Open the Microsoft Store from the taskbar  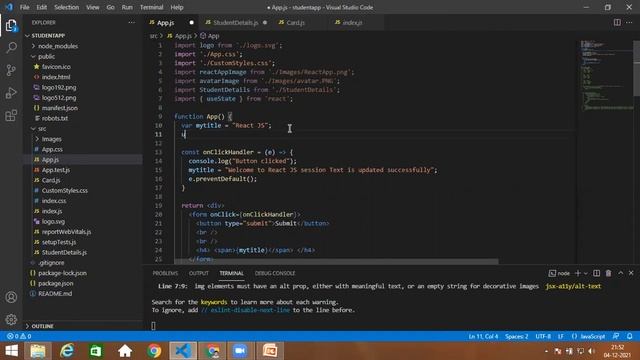pos(96,351)
